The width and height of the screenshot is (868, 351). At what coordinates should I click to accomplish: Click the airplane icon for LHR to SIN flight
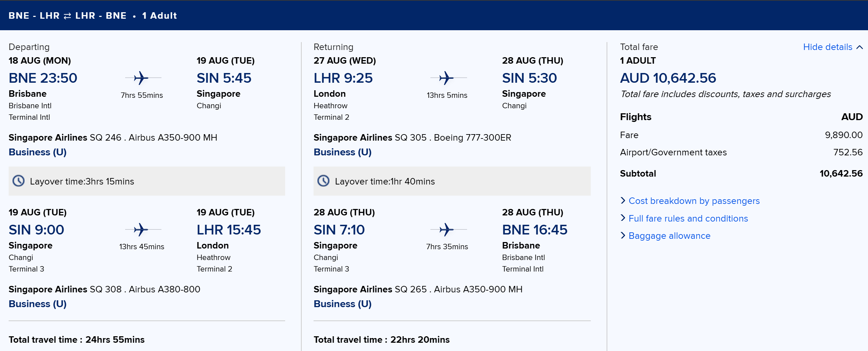[x=446, y=78]
